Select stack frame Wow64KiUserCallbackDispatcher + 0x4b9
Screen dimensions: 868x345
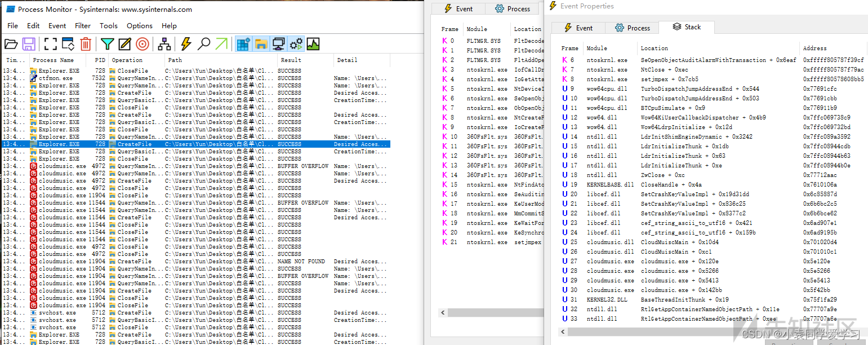tap(712, 118)
